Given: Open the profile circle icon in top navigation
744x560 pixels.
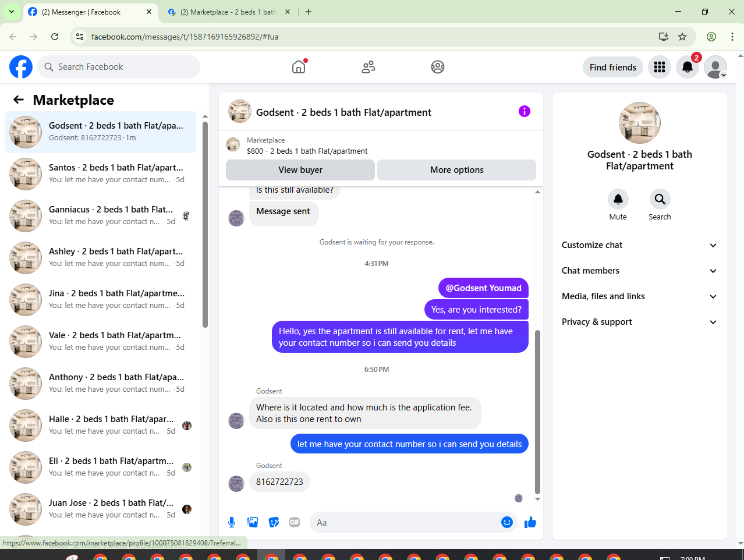Looking at the screenshot, I should click(x=438, y=67).
